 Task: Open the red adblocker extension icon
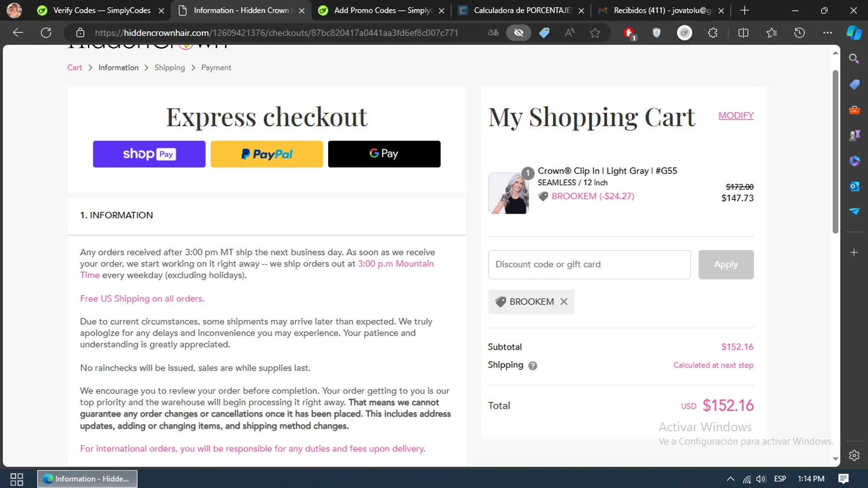[630, 34]
